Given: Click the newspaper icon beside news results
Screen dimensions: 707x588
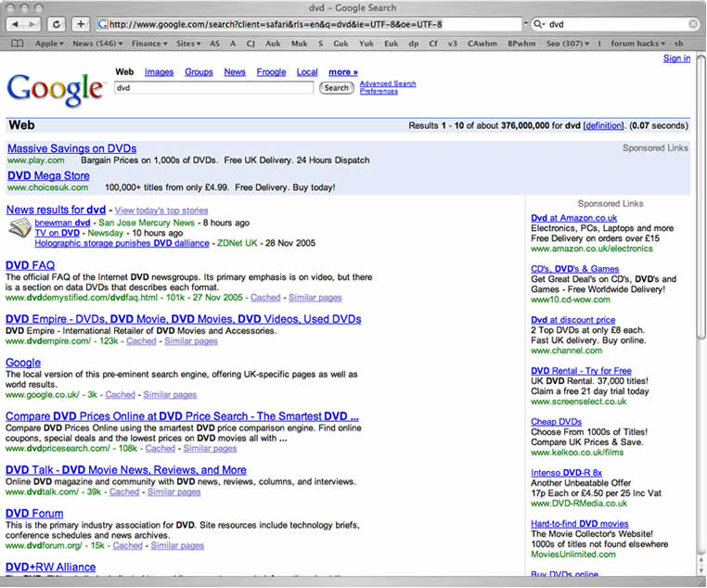Looking at the screenshot, I should [x=19, y=228].
